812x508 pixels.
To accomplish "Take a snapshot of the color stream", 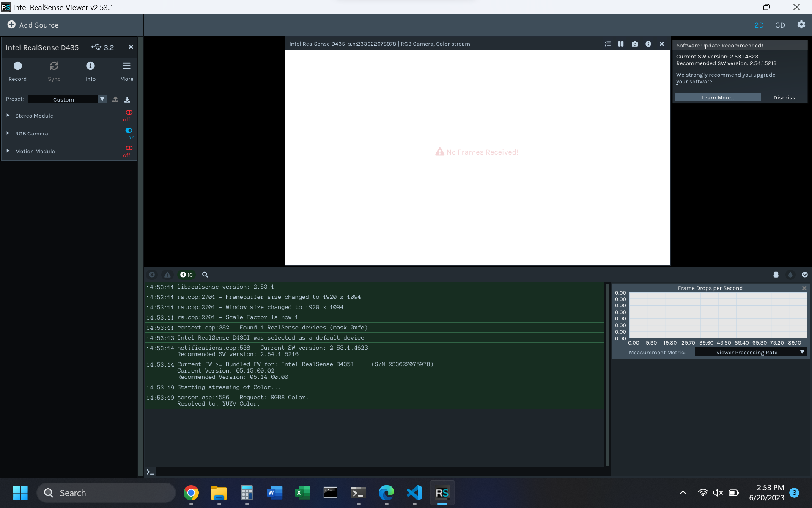I will click(634, 44).
